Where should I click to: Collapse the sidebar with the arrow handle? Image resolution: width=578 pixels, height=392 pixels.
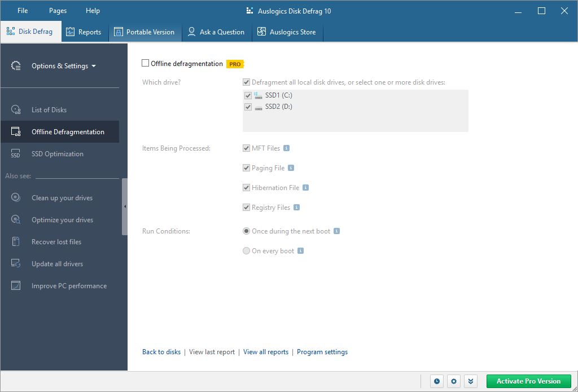pos(125,206)
